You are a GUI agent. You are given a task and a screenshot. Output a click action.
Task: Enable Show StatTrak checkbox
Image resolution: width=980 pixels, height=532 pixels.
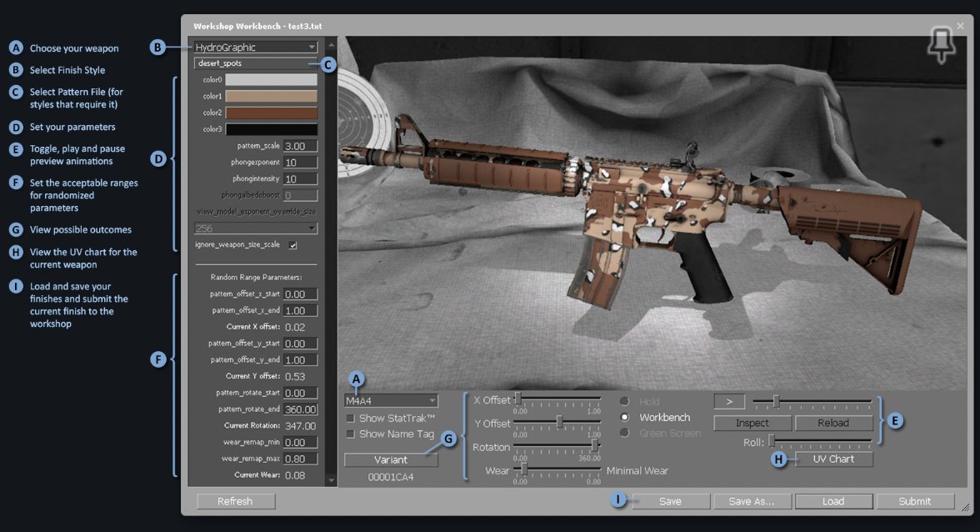[351, 419]
